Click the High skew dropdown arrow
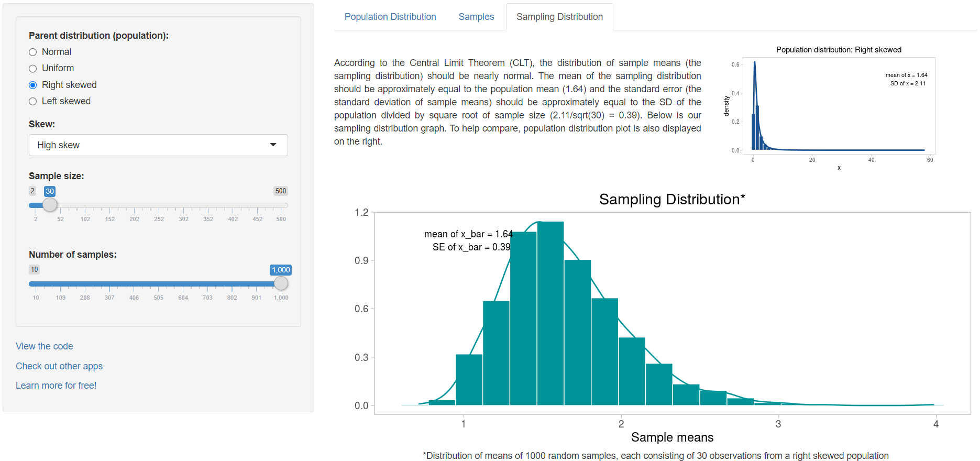Screen dimensions: 980x461 coord(273,145)
